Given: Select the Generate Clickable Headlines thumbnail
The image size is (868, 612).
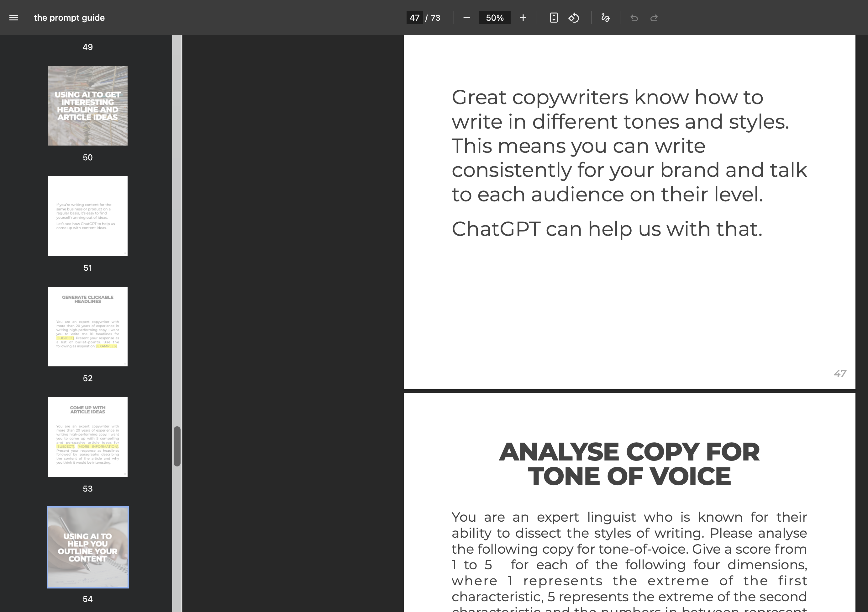Looking at the screenshot, I should (88, 327).
